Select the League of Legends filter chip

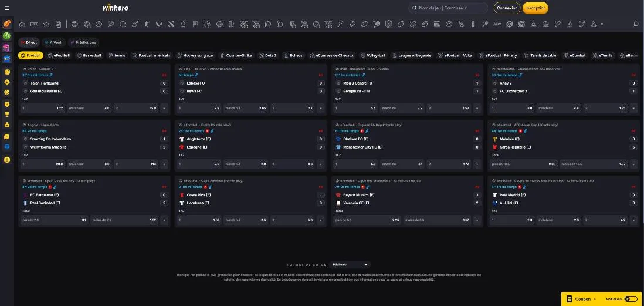(412, 55)
